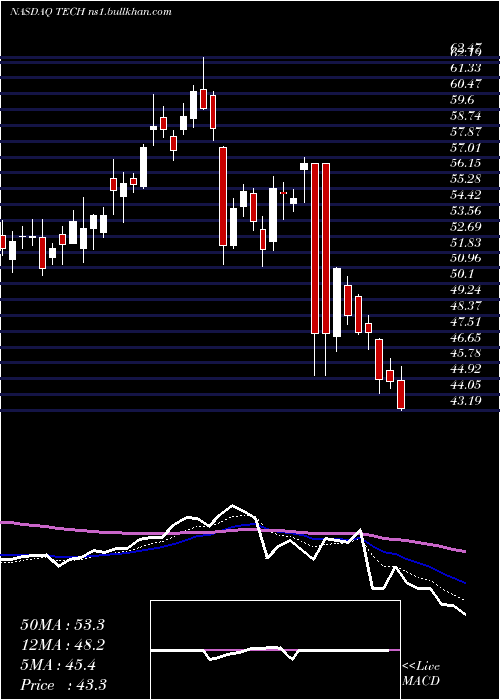Click the 54.42 price axis label

pyautogui.click(x=466, y=195)
